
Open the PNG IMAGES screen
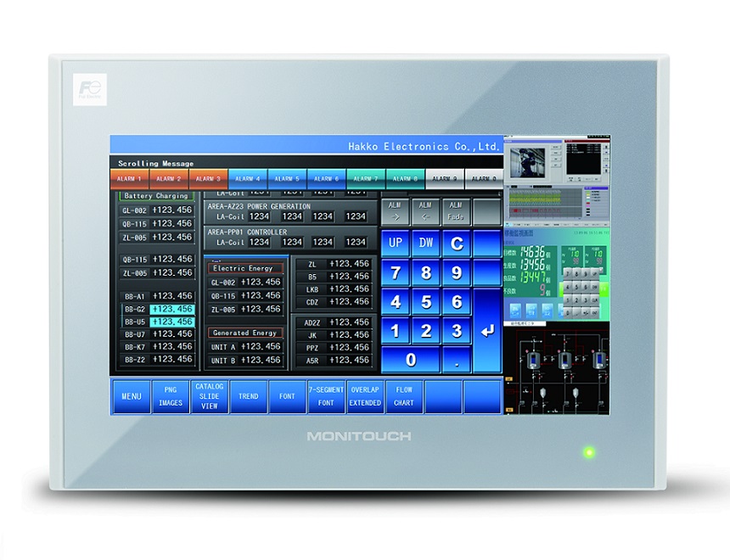click(x=170, y=396)
